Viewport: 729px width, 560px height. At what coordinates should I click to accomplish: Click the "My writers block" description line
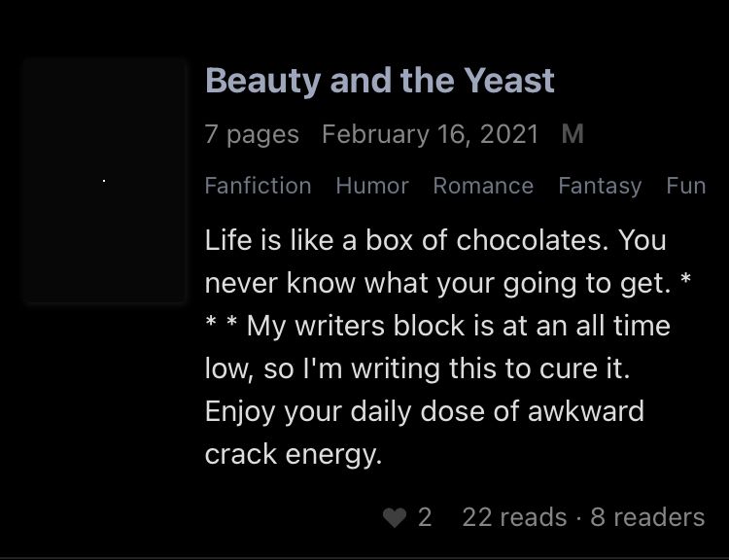click(x=459, y=326)
